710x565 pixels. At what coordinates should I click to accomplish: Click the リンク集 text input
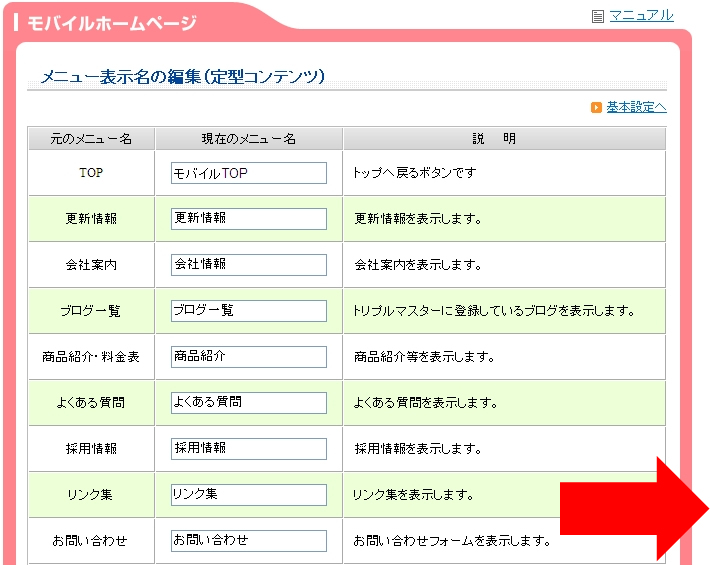[249, 495]
